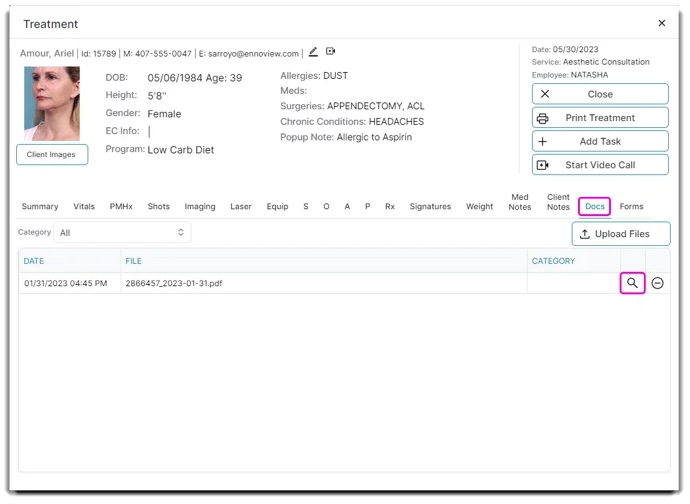Sort documents by the DATE column header
This screenshot has height=504, width=690.
(34, 261)
